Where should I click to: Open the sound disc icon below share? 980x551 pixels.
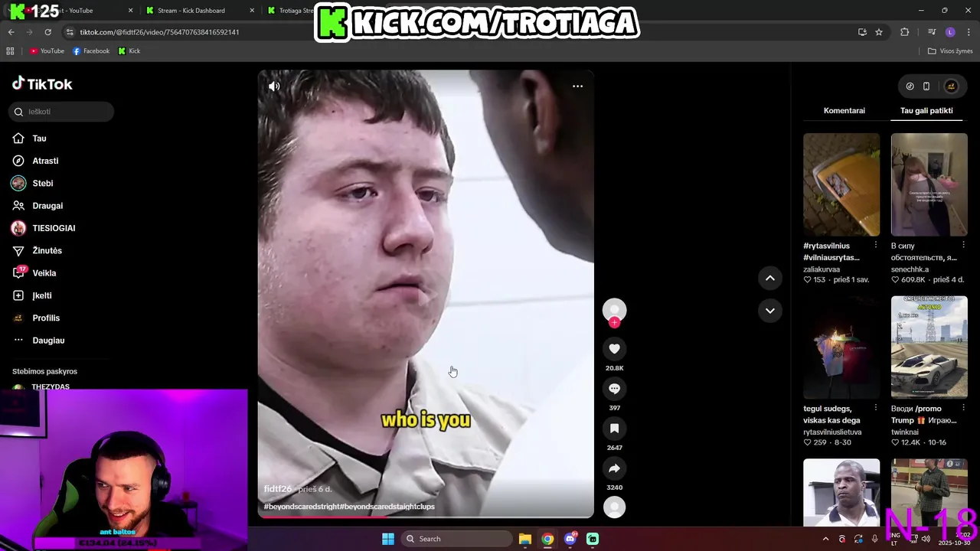pyautogui.click(x=614, y=507)
